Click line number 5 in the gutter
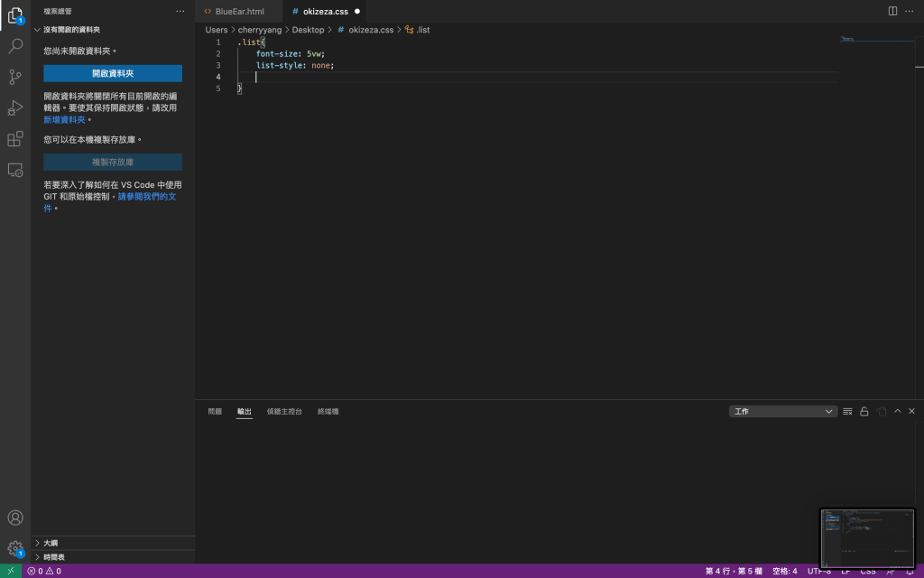Viewport: 924px width, 578px height. (x=218, y=89)
